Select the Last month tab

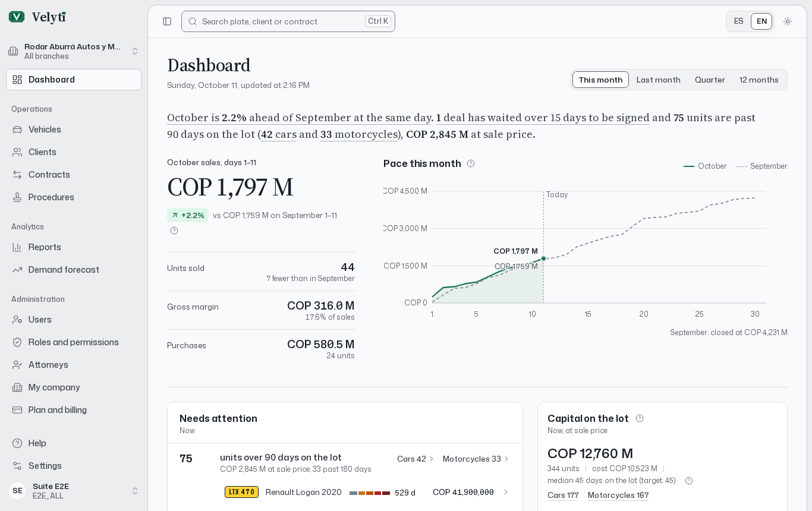click(x=658, y=80)
